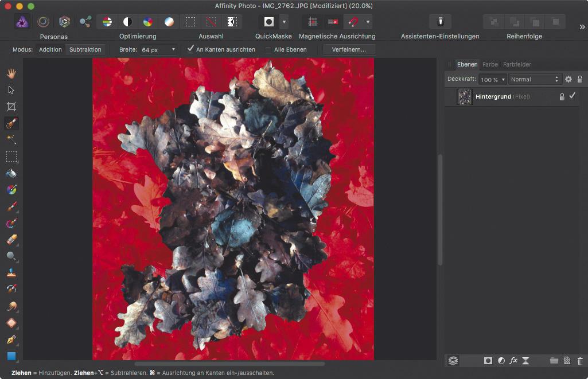Add a mask layer

[488, 361]
